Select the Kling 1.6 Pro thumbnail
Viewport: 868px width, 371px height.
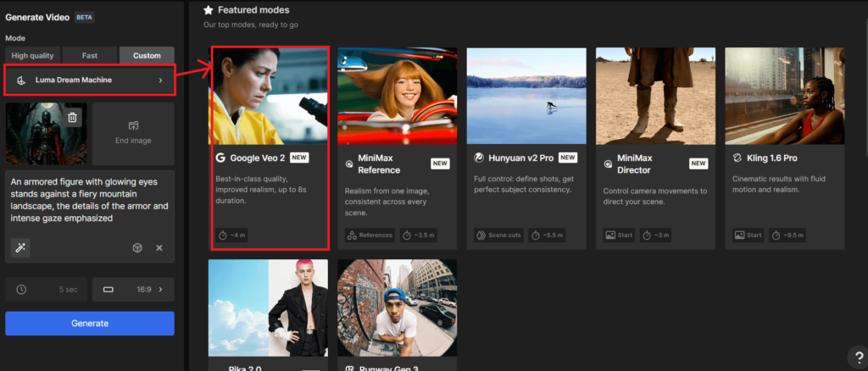[785, 96]
